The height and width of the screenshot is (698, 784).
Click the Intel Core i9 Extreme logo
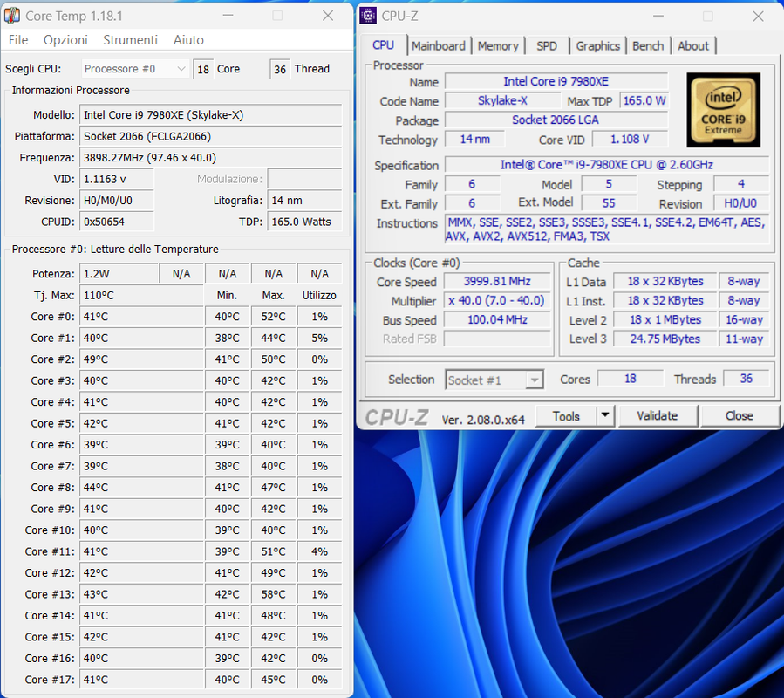pos(723,110)
